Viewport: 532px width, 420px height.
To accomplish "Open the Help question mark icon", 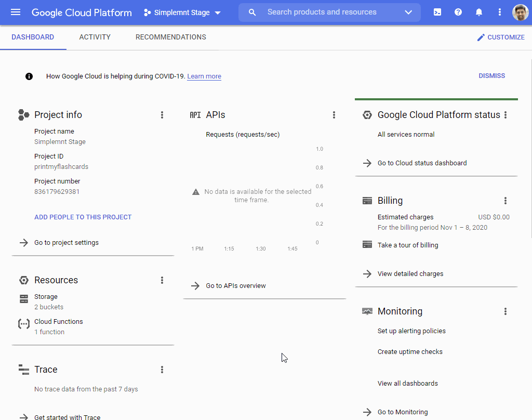I will click(458, 12).
